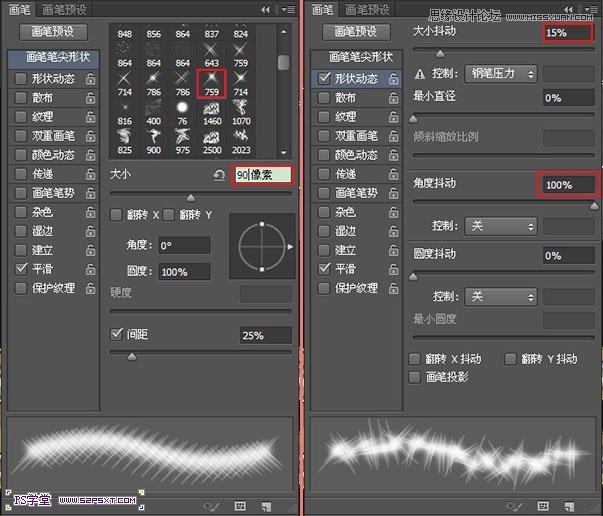Toggle lock icon for 双重画笔 in left panel

(x=90, y=135)
